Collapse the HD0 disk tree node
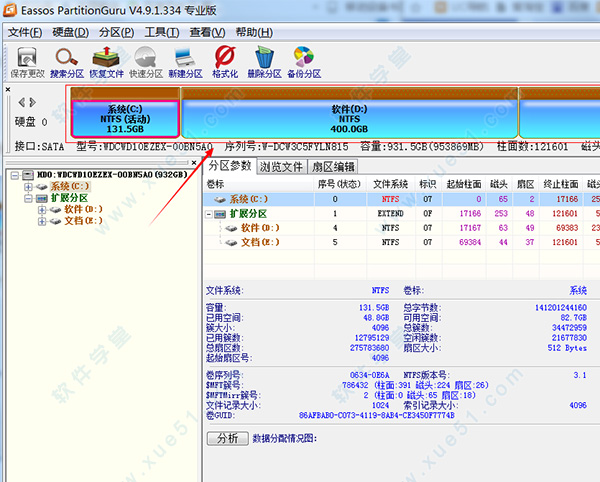This screenshot has height=482, width=600. tap(15, 175)
